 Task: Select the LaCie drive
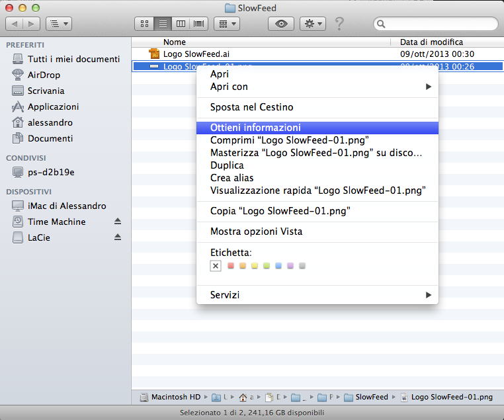(x=31, y=238)
